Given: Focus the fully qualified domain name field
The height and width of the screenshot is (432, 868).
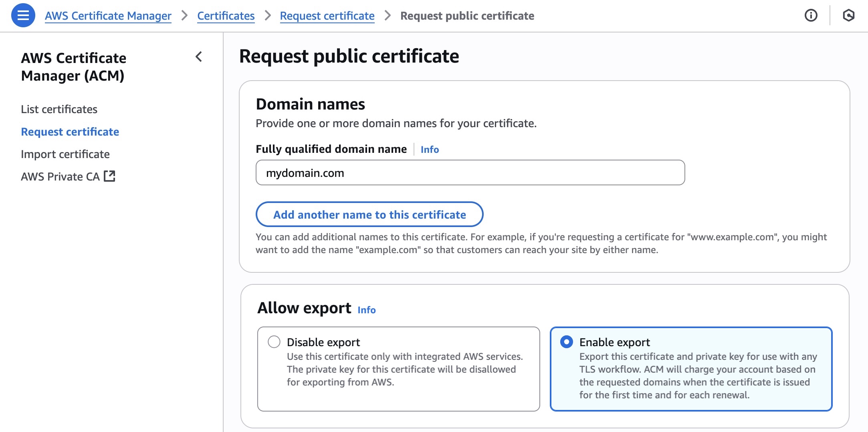Looking at the screenshot, I should (470, 172).
